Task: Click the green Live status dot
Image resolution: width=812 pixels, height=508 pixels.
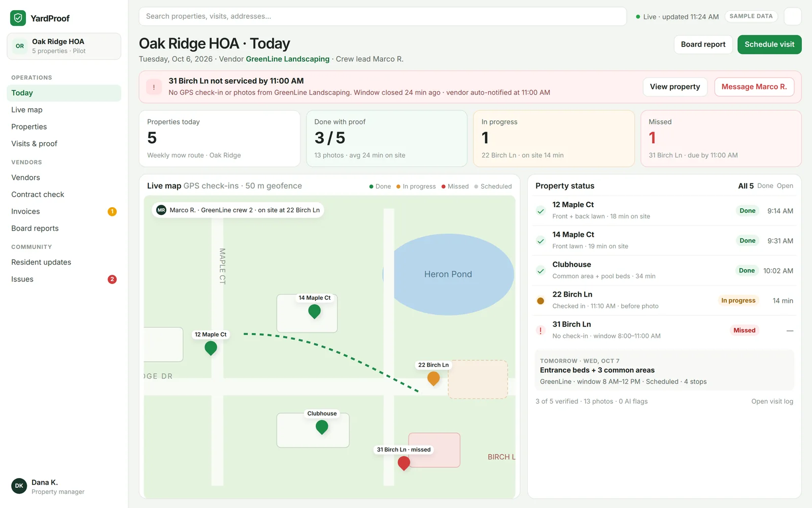Action: (638, 17)
